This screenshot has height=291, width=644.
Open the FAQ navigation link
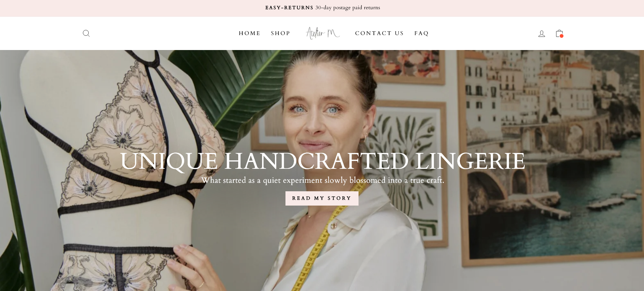[x=421, y=33]
